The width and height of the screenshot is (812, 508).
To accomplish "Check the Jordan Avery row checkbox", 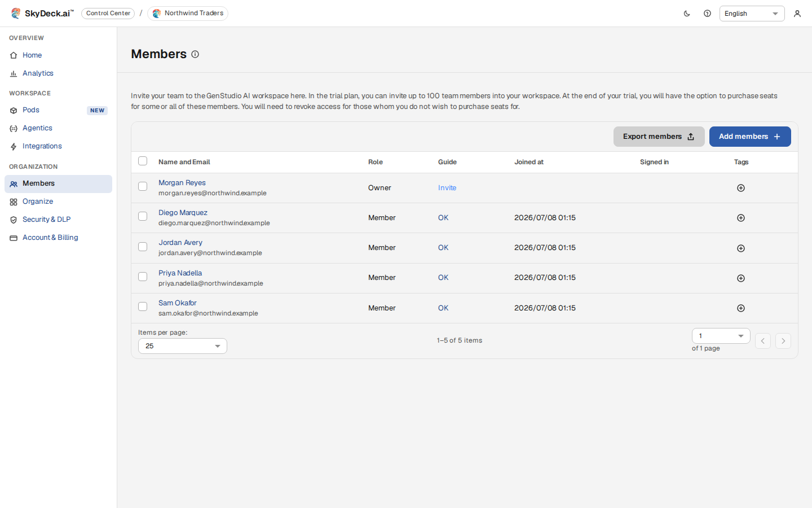I will (x=143, y=247).
